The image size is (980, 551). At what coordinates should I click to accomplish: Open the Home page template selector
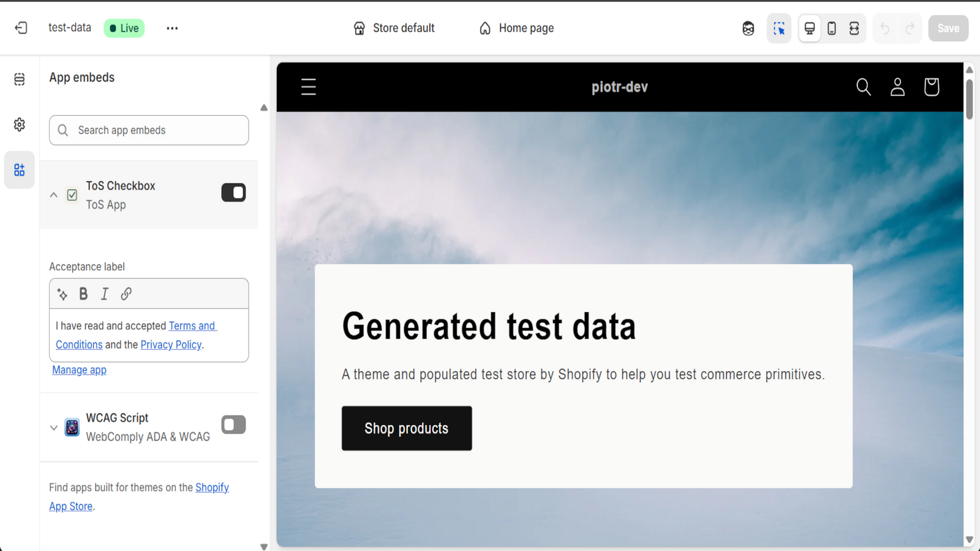pos(516,28)
